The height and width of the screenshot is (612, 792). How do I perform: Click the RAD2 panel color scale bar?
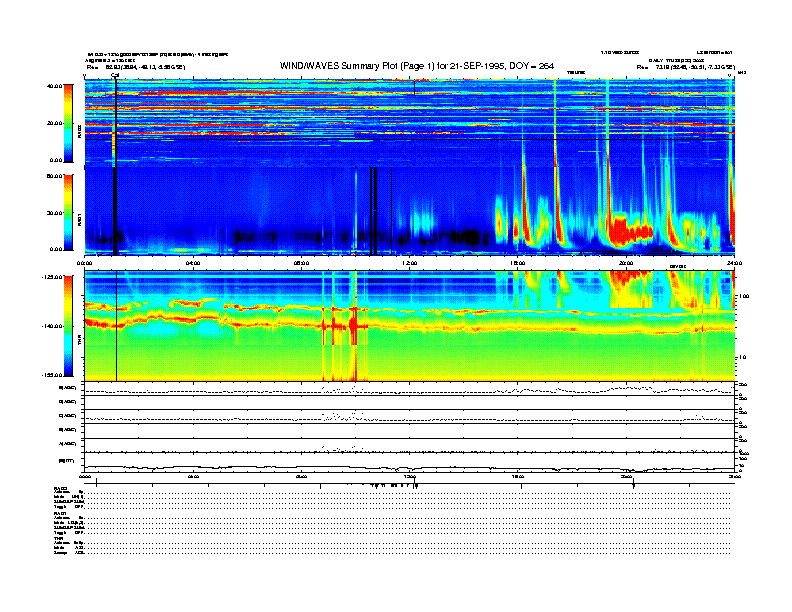[68, 123]
